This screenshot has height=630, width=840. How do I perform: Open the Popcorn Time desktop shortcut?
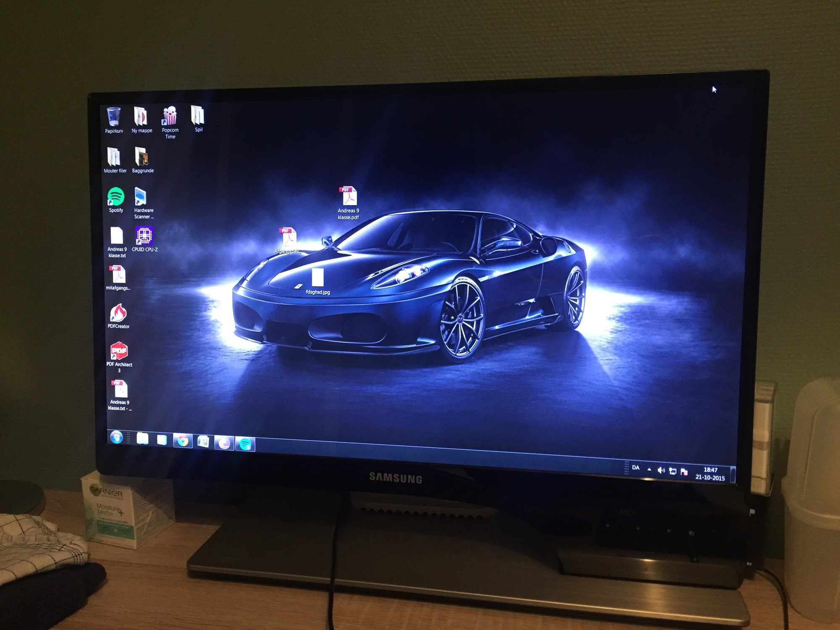click(x=170, y=116)
